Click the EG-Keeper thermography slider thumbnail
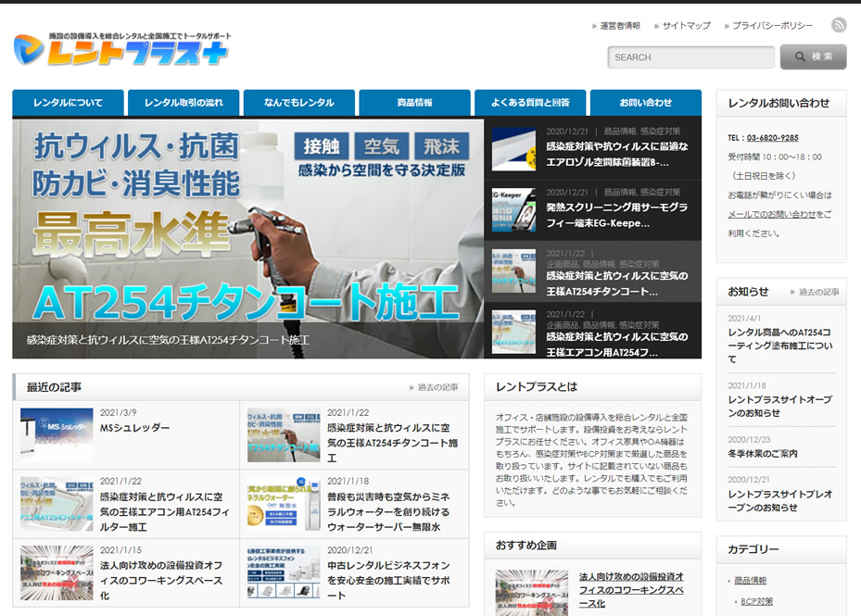This screenshot has height=616, width=861. (513, 210)
